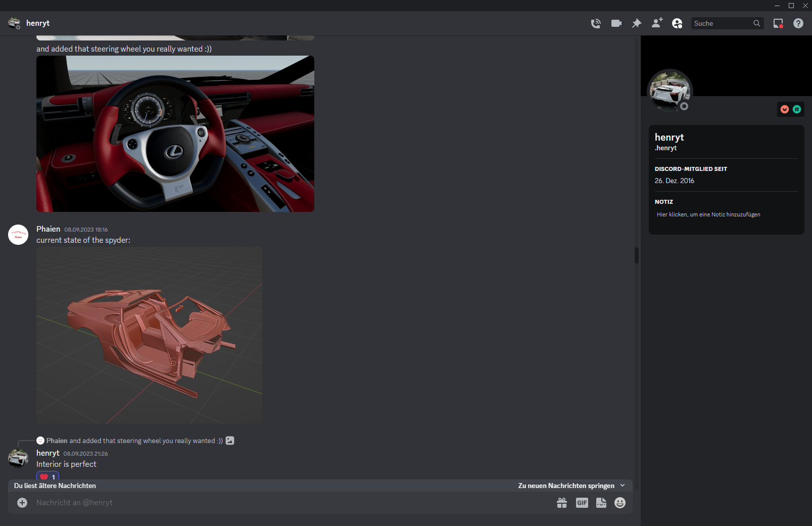Click the join date '26. Dez. 2016'
The width and height of the screenshot is (812, 526).
coord(675,181)
